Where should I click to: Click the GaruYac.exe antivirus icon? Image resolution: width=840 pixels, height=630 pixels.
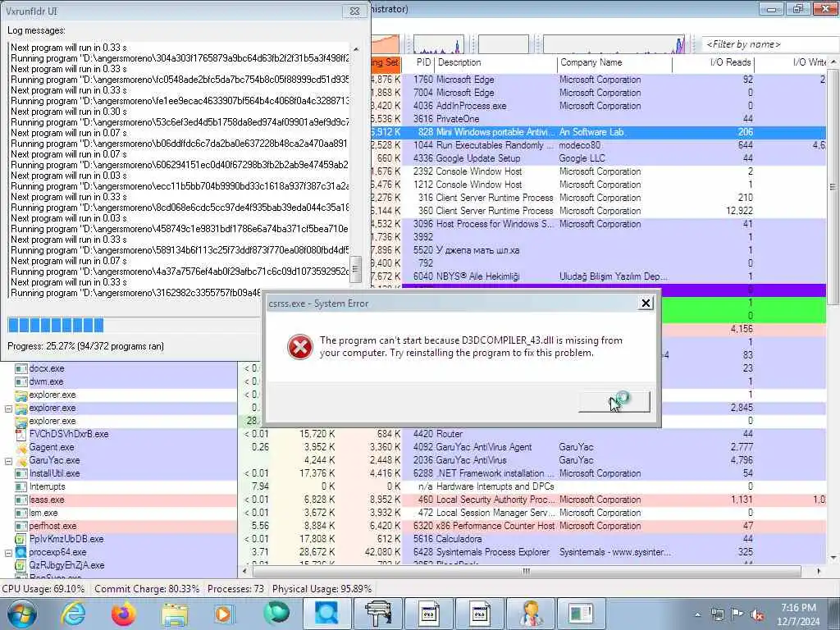[x=21, y=460]
